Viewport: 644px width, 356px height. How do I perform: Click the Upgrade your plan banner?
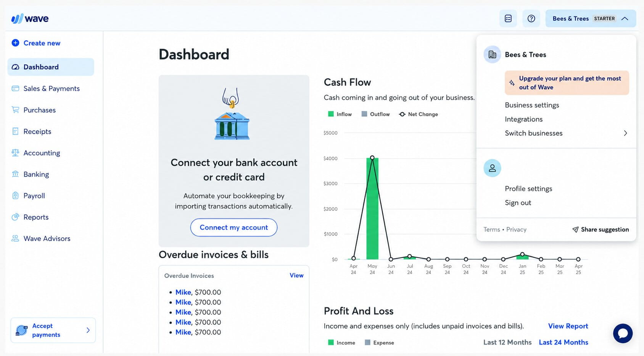click(567, 83)
